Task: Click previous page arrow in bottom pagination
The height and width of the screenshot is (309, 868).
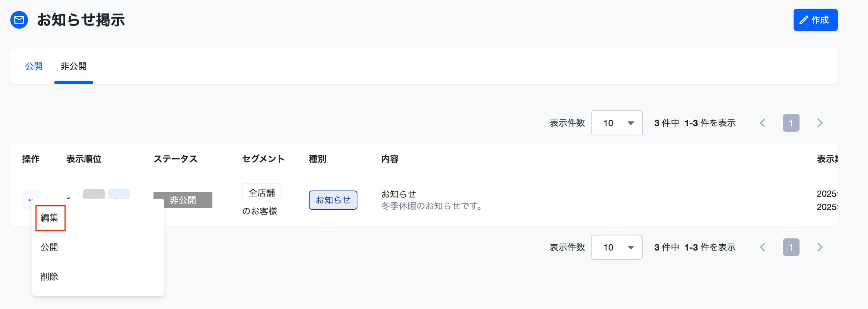Action: [x=762, y=247]
